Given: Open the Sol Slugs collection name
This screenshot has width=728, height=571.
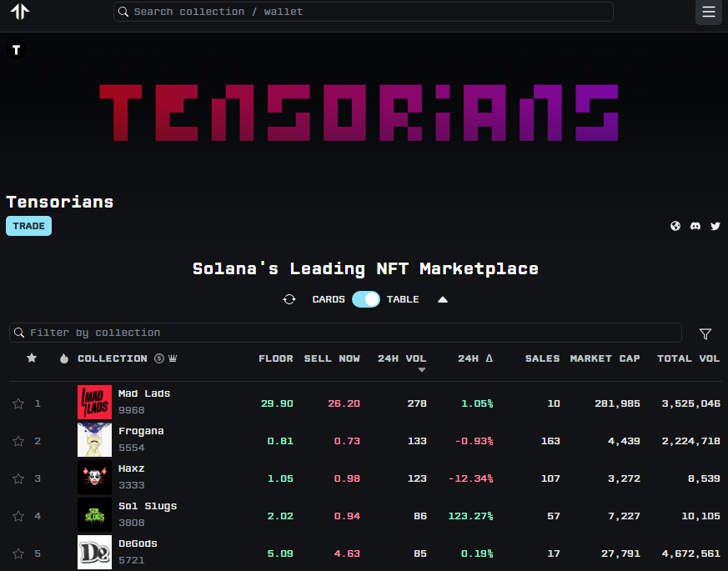Looking at the screenshot, I should point(148,507).
